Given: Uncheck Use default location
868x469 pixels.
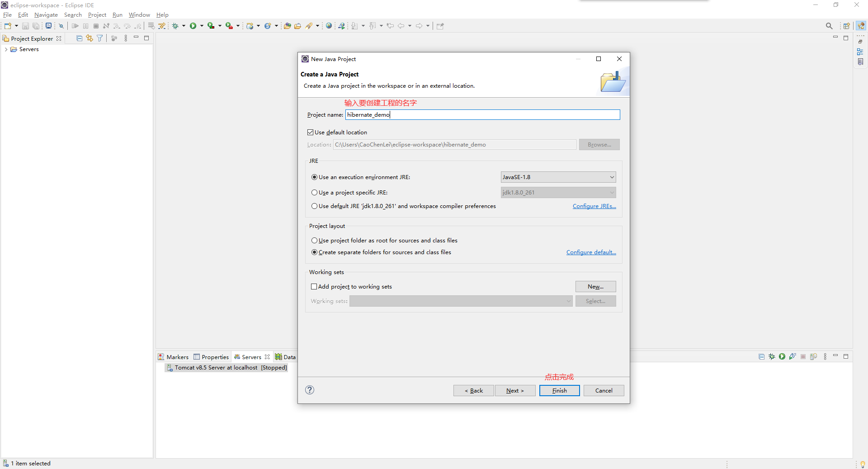Looking at the screenshot, I should pyautogui.click(x=311, y=132).
